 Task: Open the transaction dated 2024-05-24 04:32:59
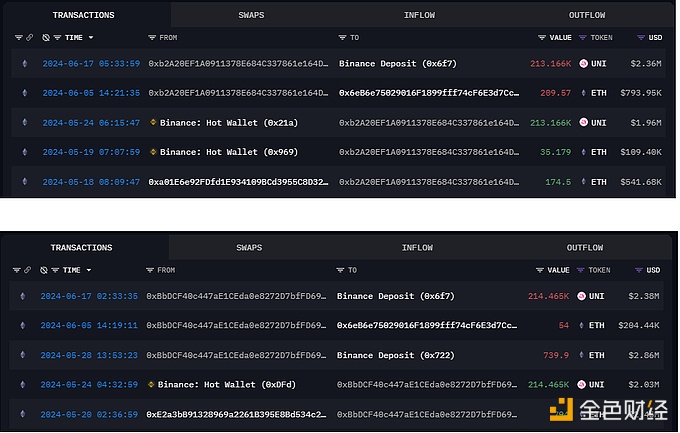[89, 385]
